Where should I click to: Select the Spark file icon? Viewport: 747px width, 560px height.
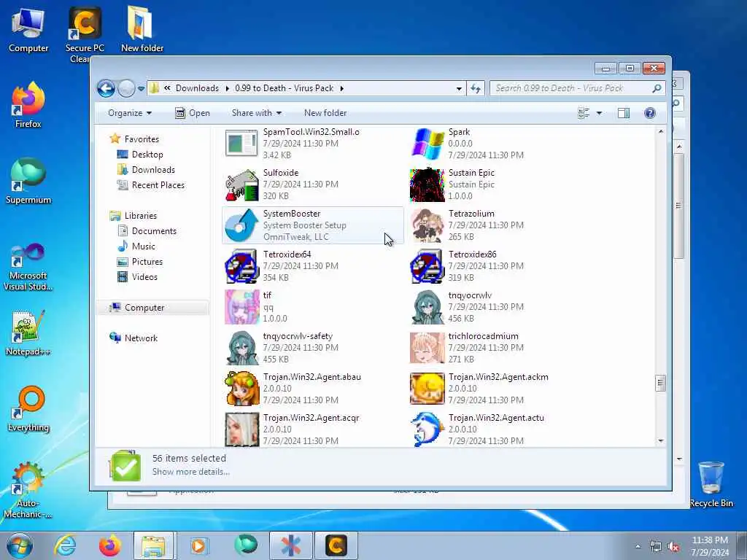point(427,144)
